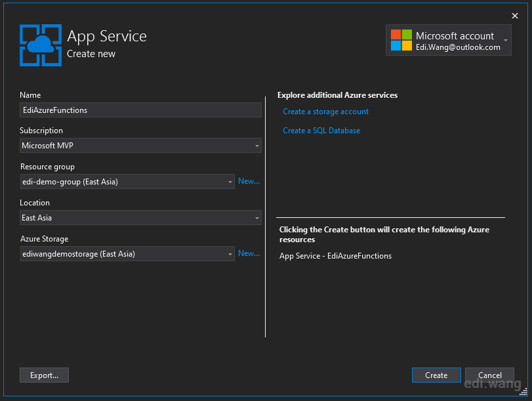This screenshot has height=401, width=532.
Task: Cancel the App Service creation dialog
Action: click(489, 375)
